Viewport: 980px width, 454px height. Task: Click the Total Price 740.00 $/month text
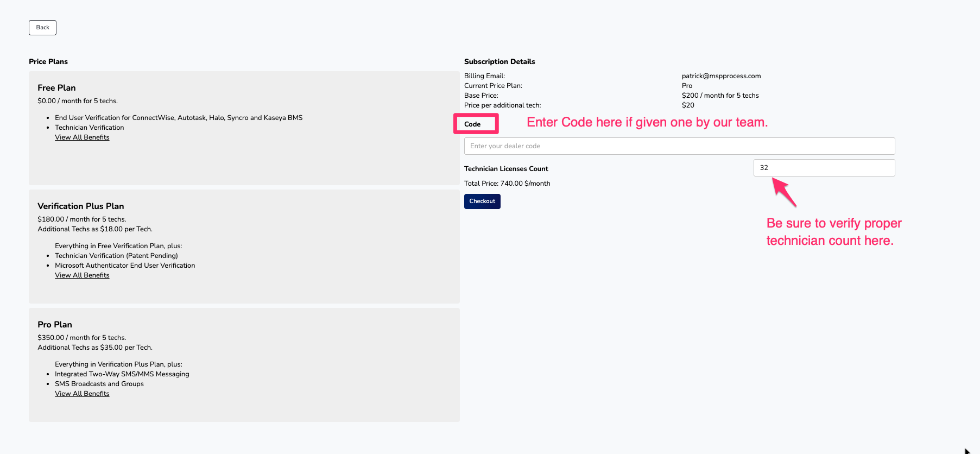coord(507,184)
